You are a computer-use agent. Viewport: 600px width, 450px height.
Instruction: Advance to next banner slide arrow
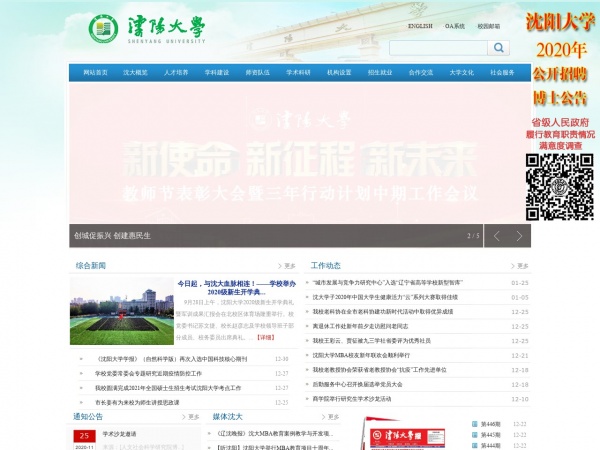(519, 236)
